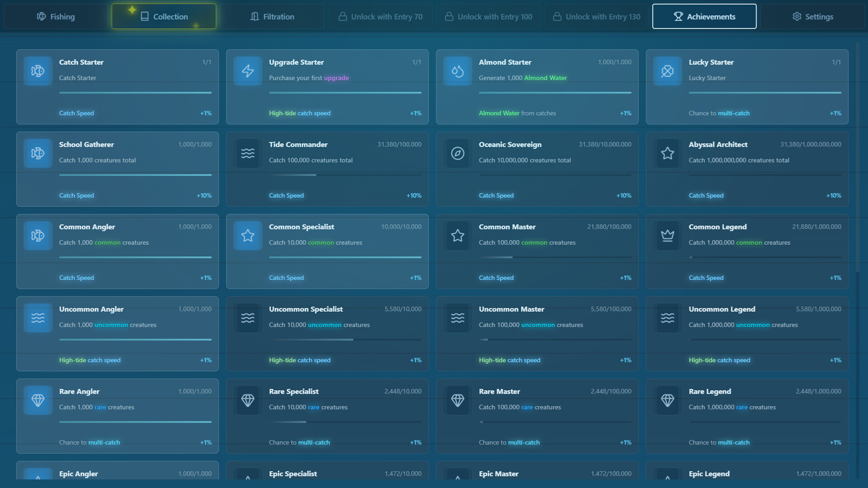Click the dice icon on Lucky Starter achievement
Screen dimensions: 868x488
667,71
